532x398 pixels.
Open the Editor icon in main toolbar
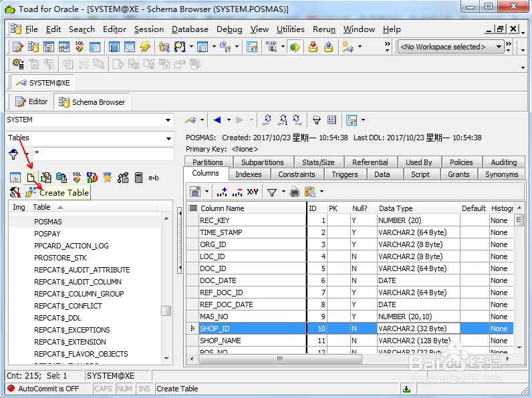pyautogui.click(x=17, y=47)
